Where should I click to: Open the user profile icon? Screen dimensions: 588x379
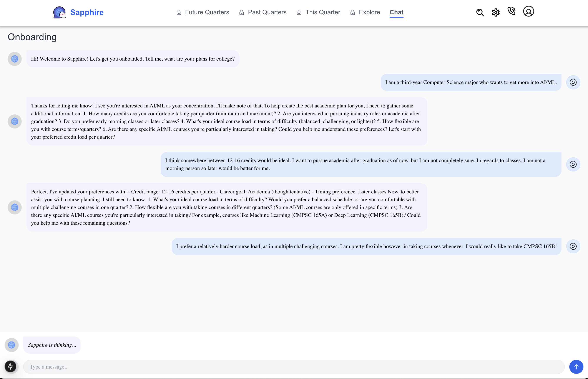pyautogui.click(x=528, y=11)
